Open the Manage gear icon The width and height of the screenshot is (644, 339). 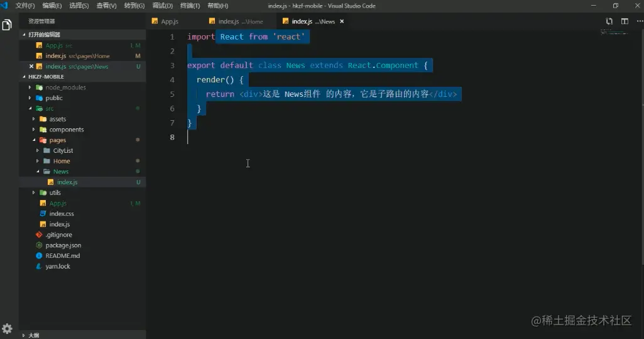[x=7, y=328]
